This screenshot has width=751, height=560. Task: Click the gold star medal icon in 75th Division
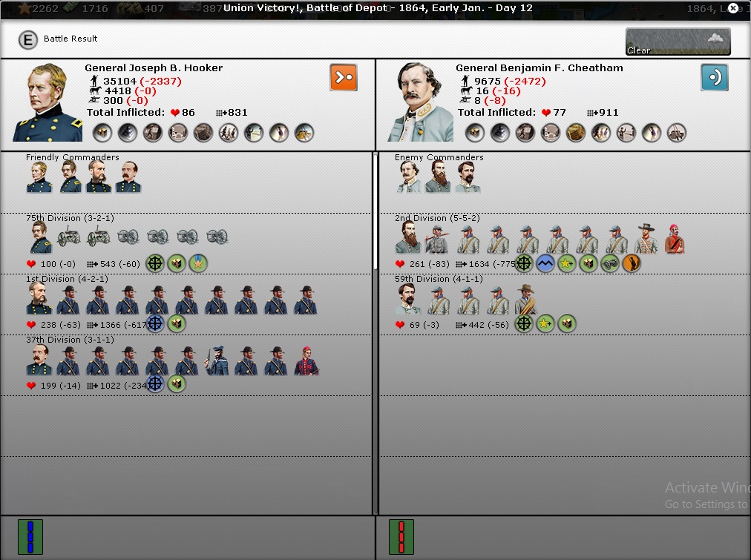[x=197, y=263]
